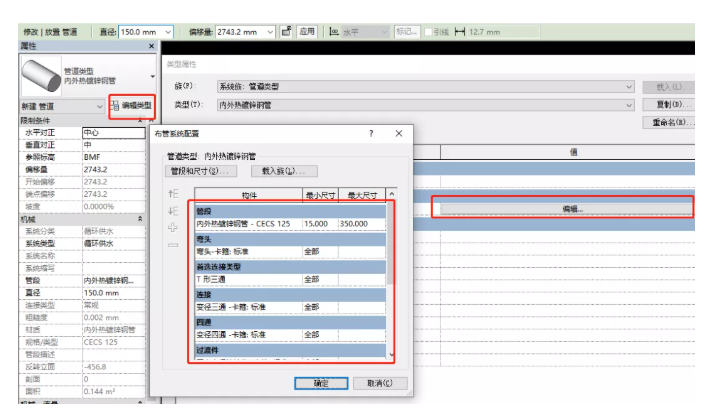Click the lock/unlock icon beside offset field

[x=286, y=32]
